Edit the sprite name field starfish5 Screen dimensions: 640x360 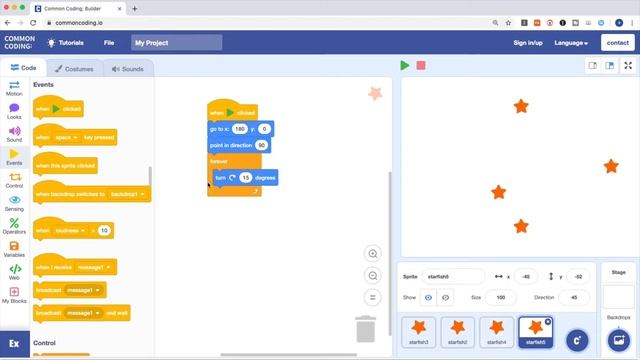pos(453,277)
